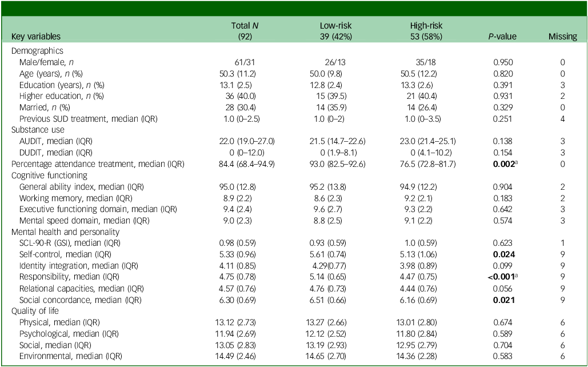The image size is (588, 367).
Task: Click the Demographics section label
Action: 37,51
